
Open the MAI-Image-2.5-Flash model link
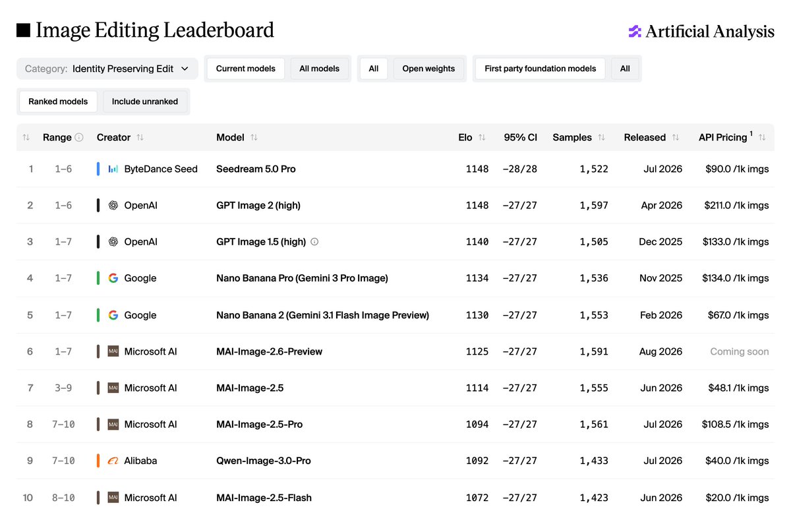[x=264, y=498]
